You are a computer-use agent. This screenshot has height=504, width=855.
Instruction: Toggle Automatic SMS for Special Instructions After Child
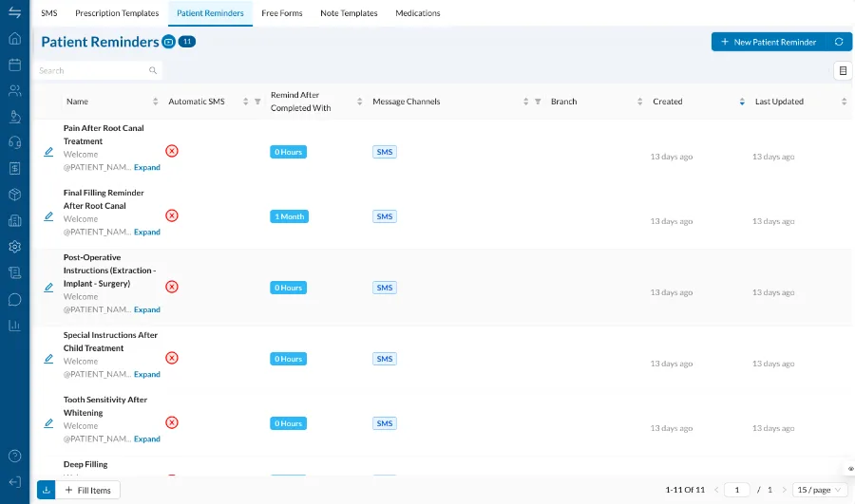point(172,358)
